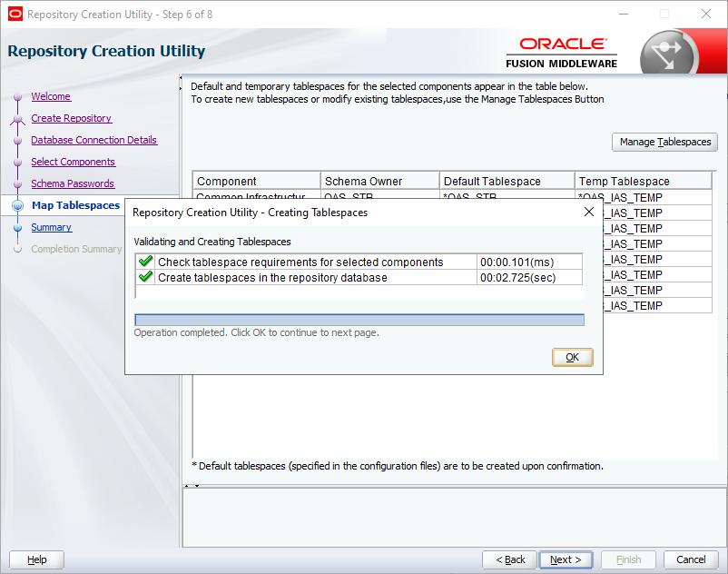Select the Summary step link
The height and width of the screenshot is (574, 728).
pos(52,227)
